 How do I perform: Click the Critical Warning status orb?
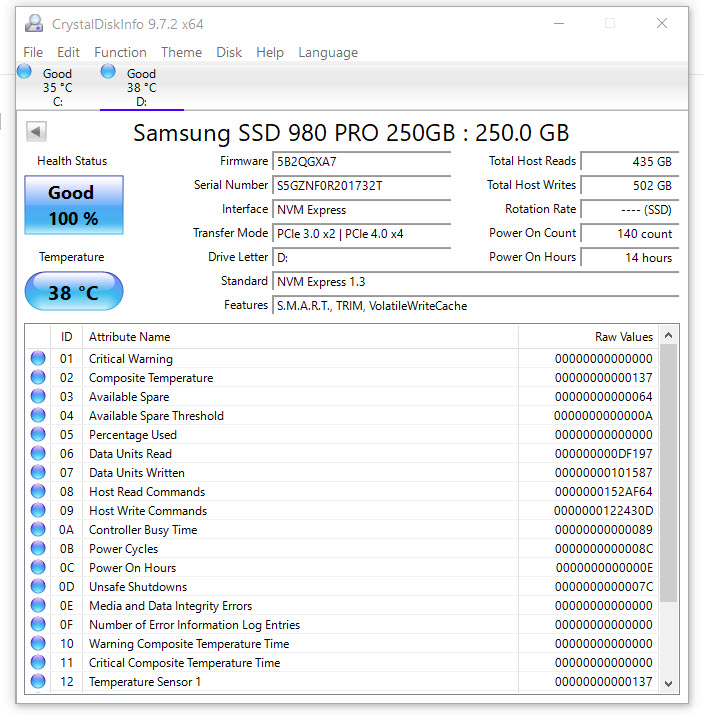pos(38,358)
